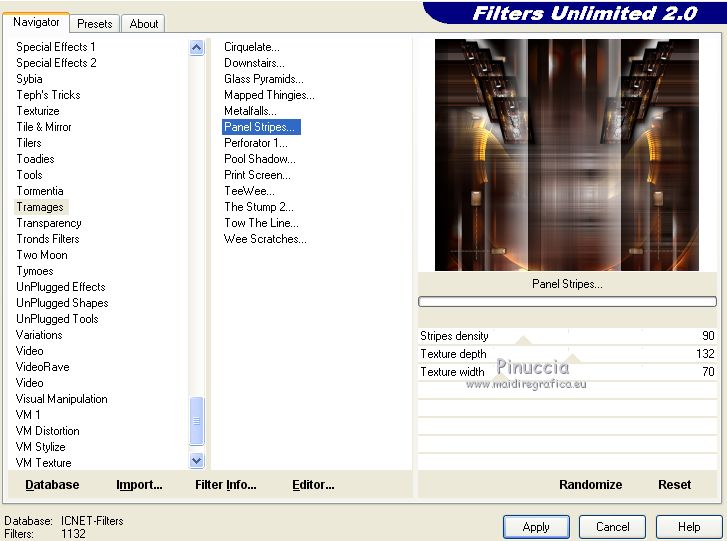Select the Pool Shadow... filter

(x=260, y=159)
